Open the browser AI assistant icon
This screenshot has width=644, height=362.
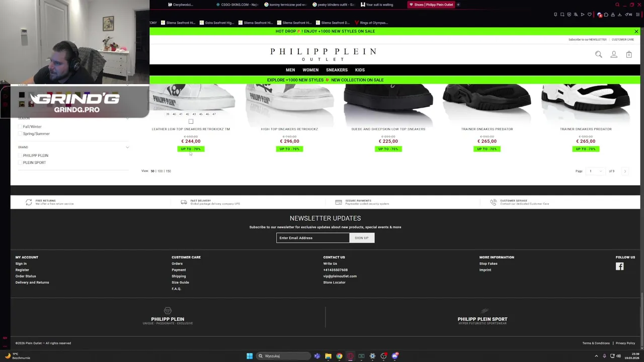tap(628, 15)
